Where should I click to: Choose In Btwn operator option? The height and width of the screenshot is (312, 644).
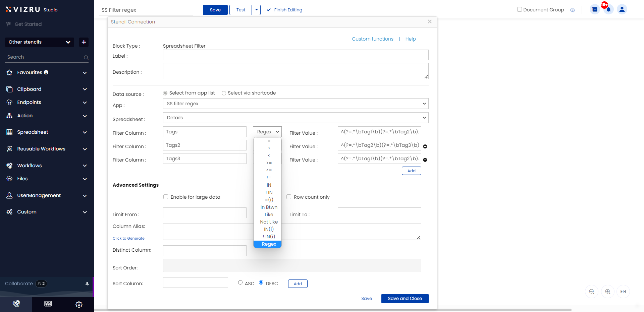pyautogui.click(x=269, y=207)
